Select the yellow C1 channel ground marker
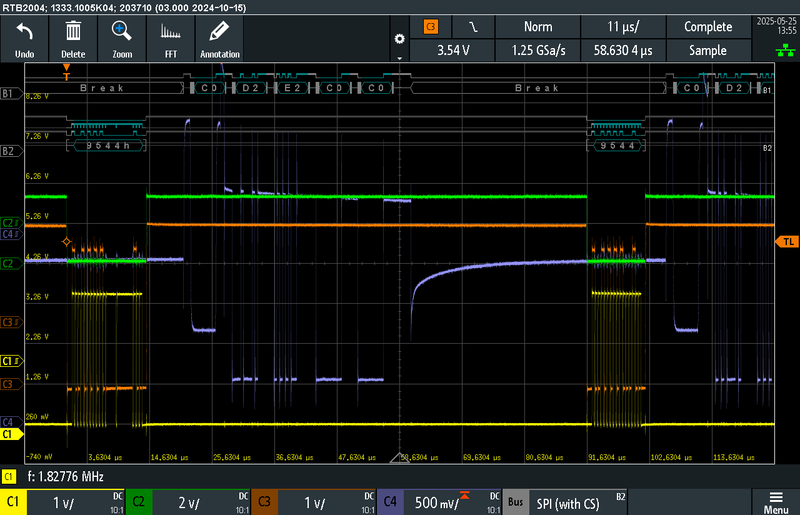The height and width of the screenshot is (515, 800). [11, 434]
